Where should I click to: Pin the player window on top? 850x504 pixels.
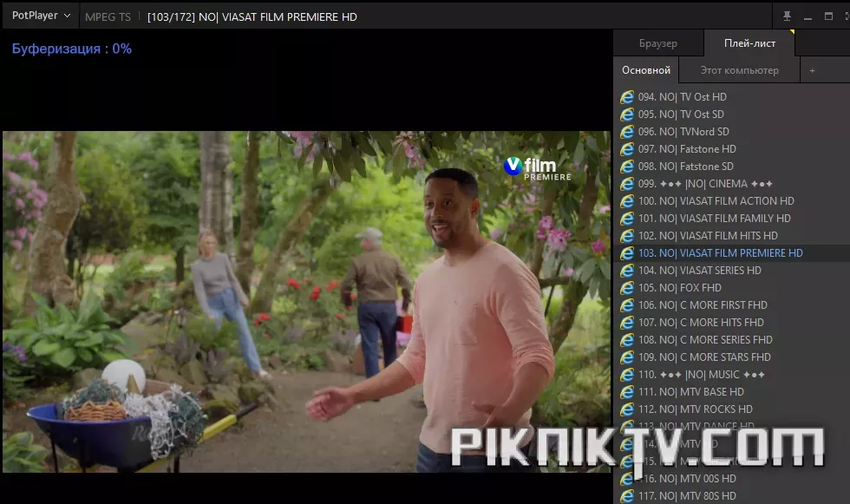[787, 16]
